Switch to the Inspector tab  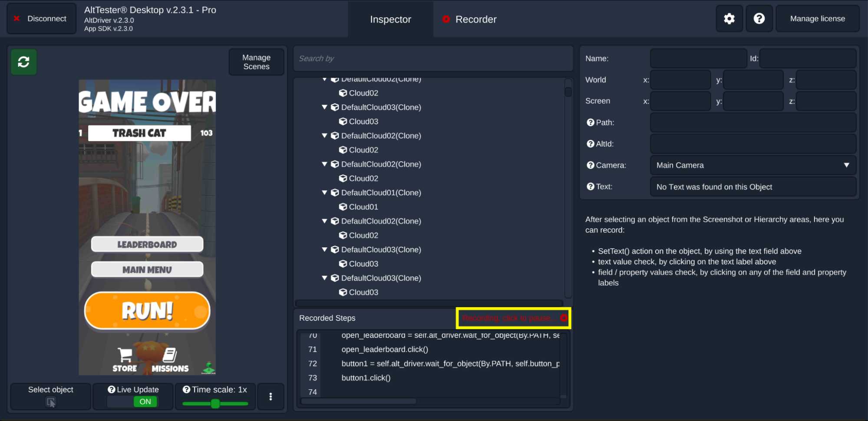point(390,19)
